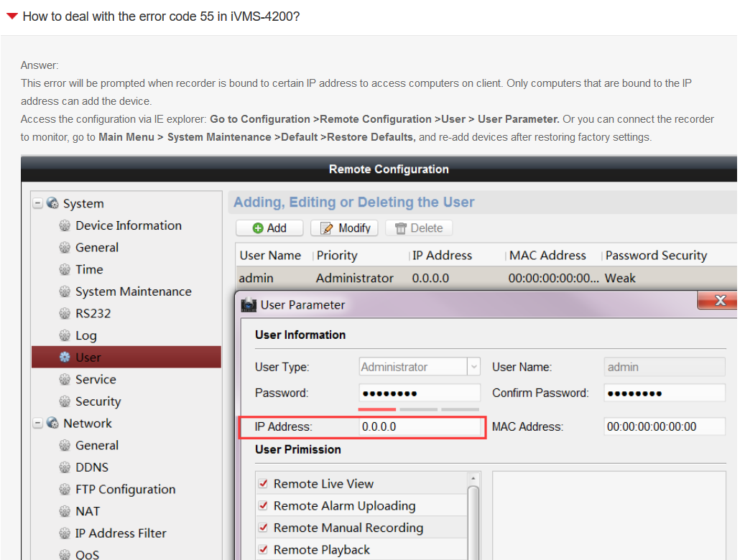Collapse the Network tree node
Viewport: 745px width, 560px height.
[x=37, y=424]
